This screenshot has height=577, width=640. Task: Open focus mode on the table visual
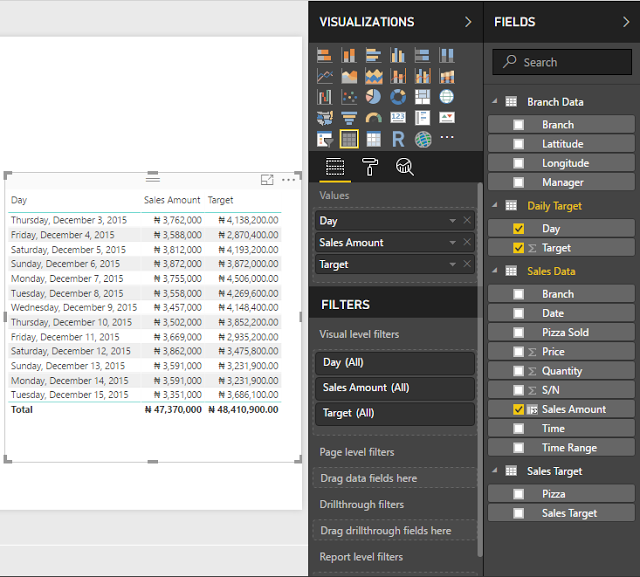(x=267, y=180)
